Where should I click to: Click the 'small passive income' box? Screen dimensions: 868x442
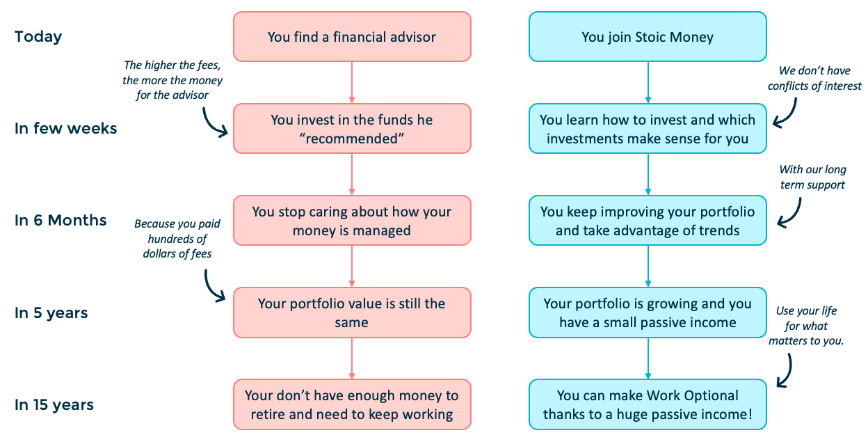(648, 313)
